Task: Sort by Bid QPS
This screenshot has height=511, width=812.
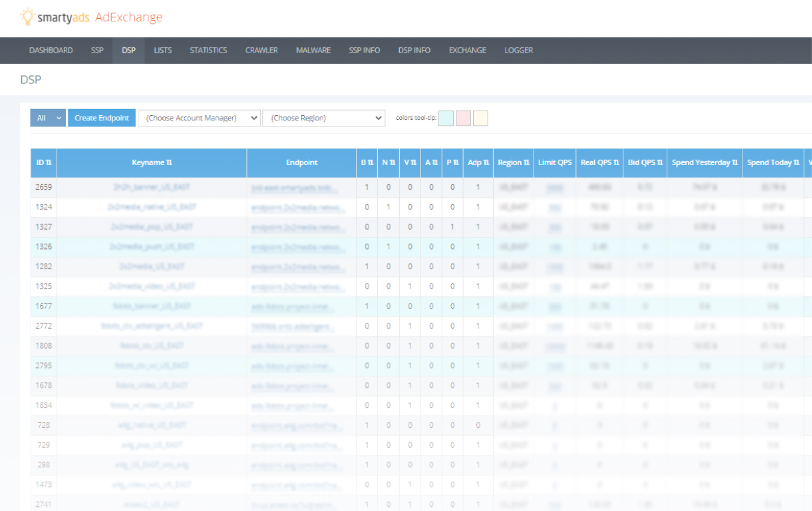Action: tap(645, 162)
